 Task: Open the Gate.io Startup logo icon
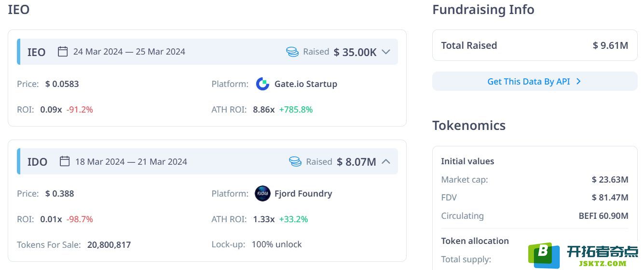(x=262, y=84)
